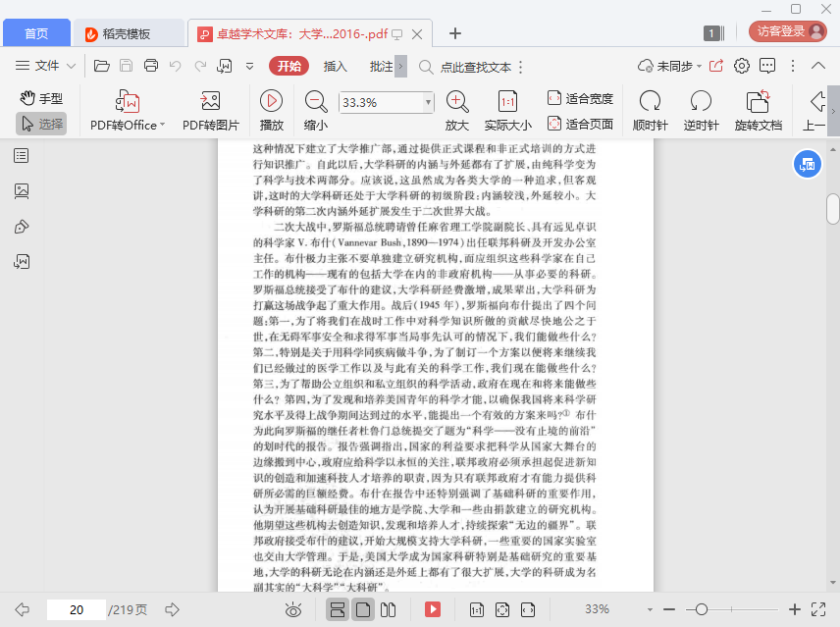This screenshot has width=840, height=627.
Task: Print the document
Action: click(151, 66)
